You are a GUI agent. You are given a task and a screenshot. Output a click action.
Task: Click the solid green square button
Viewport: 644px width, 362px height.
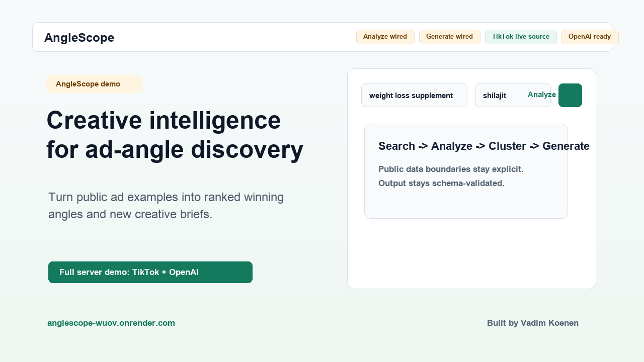pos(570,96)
